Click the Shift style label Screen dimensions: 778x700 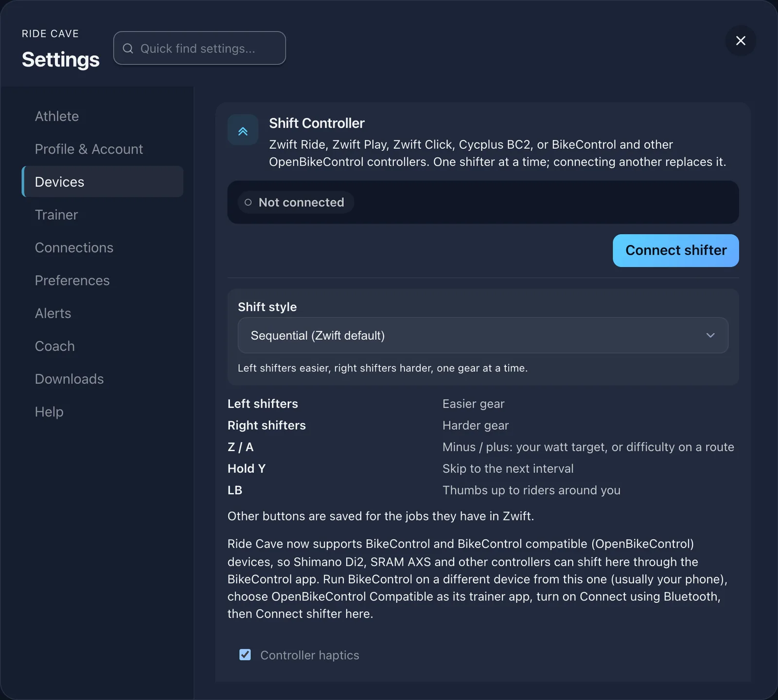tap(267, 307)
